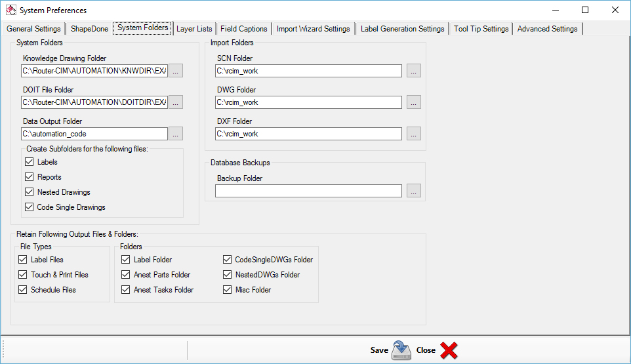Minimize the System Preferences window
631x364 pixels.
click(556, 10)
